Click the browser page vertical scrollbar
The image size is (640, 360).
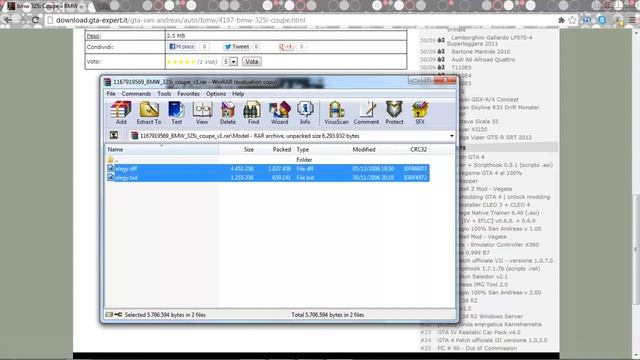[x=636, y=249]
